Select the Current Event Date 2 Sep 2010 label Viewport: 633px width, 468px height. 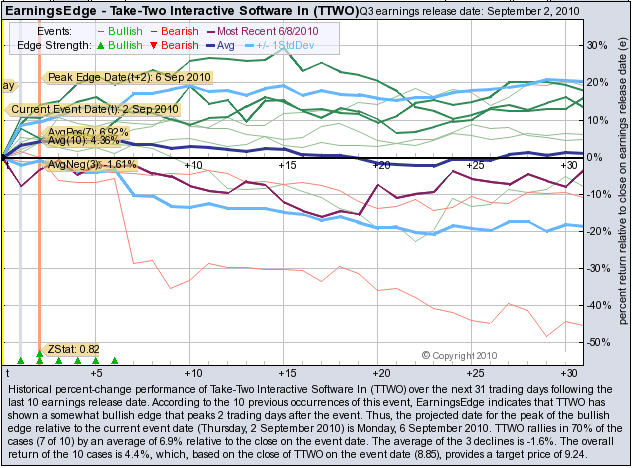(x=94, y=109)
